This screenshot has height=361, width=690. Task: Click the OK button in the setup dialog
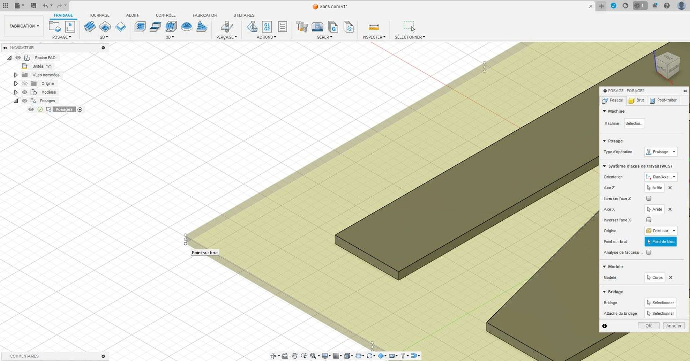coord(649,326)
